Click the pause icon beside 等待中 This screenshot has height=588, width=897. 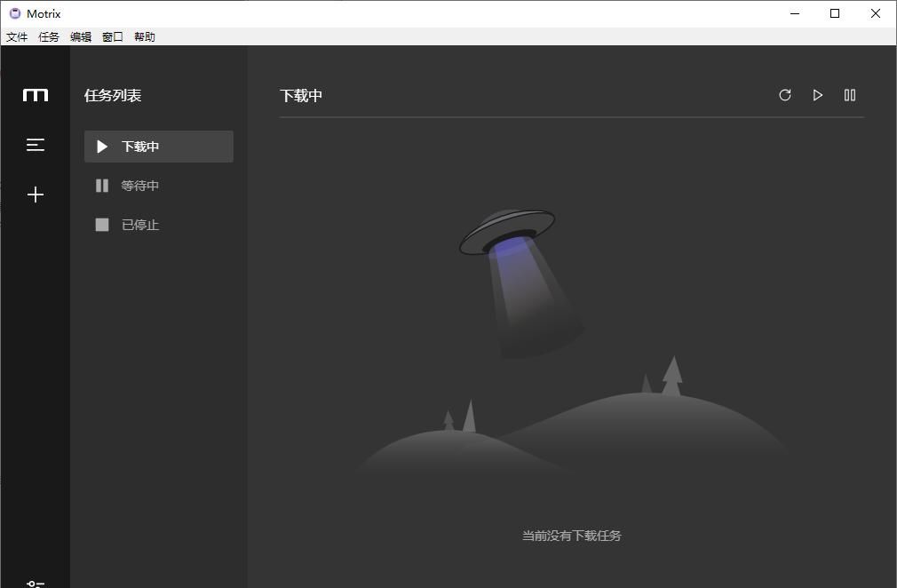pyautogui.click(x=101, y=185)
